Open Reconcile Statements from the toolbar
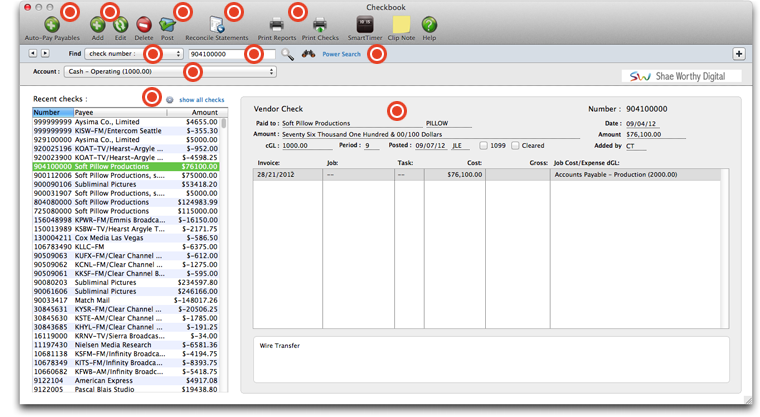 tap(216, 25)
